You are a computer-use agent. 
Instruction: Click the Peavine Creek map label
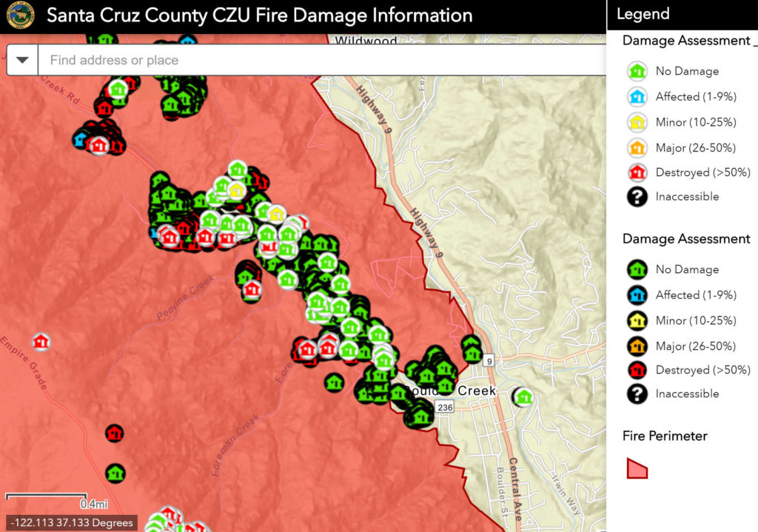186,297
